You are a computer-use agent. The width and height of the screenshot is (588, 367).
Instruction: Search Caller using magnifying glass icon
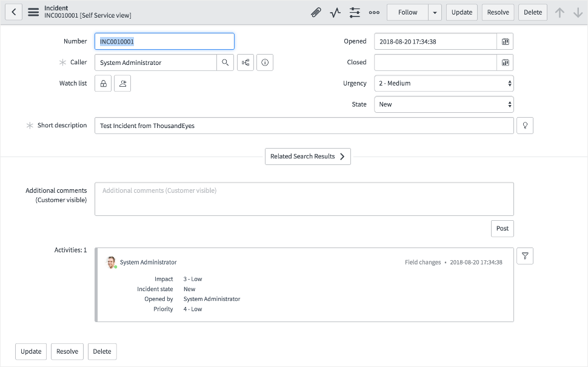pyautogui.click(x=225, y=62)
